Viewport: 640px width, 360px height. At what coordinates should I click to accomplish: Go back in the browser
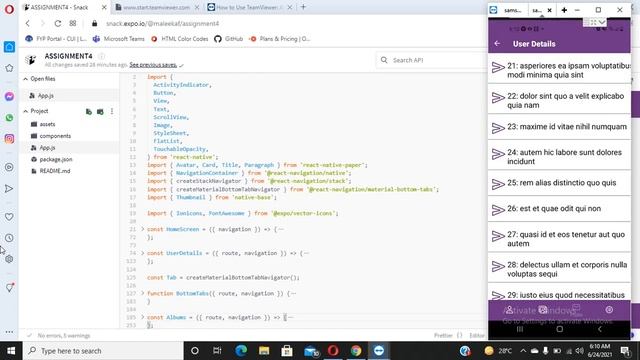[x=28, y=23]
